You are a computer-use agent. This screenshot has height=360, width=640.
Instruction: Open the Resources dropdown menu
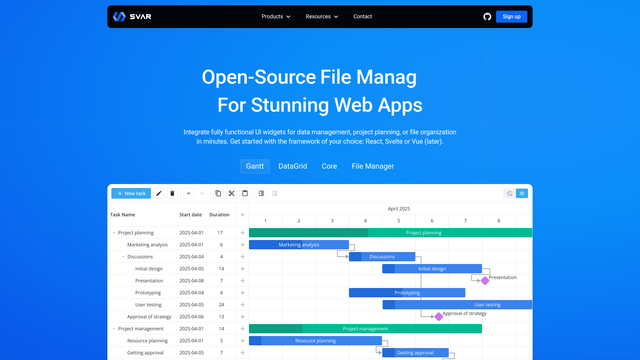tap(322, 17)
